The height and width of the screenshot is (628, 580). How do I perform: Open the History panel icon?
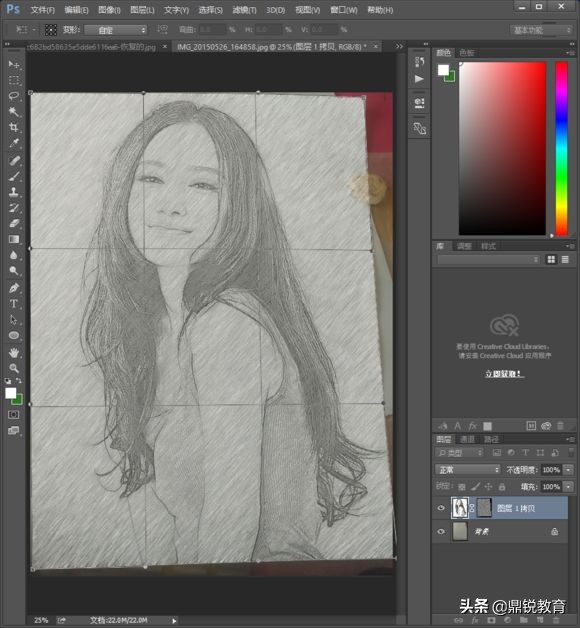coord(419,62)
